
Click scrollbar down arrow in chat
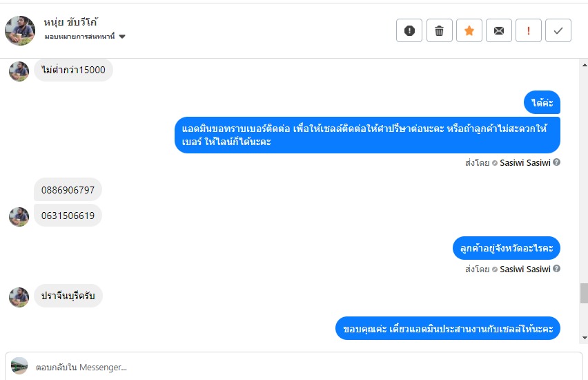pos(584,337)
